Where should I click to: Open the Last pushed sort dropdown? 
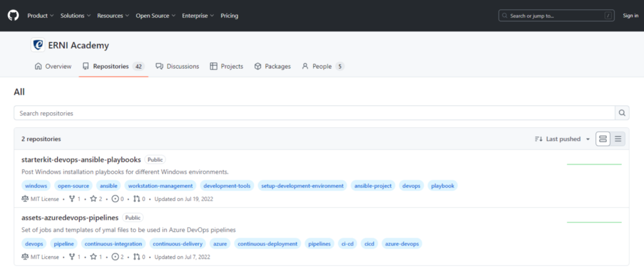pyautogui.click(x=562, y=139)
